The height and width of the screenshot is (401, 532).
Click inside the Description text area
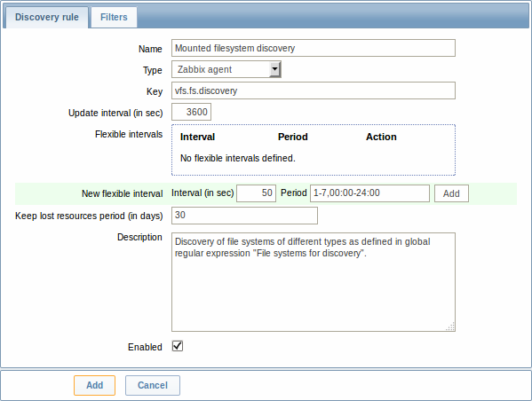314,282
